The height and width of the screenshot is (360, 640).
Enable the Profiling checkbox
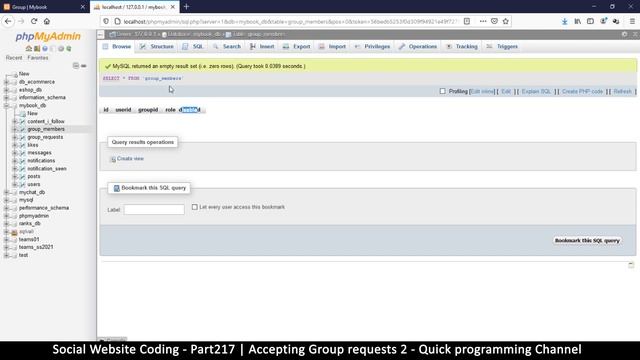pyautogui.click(x=442, y=91)
